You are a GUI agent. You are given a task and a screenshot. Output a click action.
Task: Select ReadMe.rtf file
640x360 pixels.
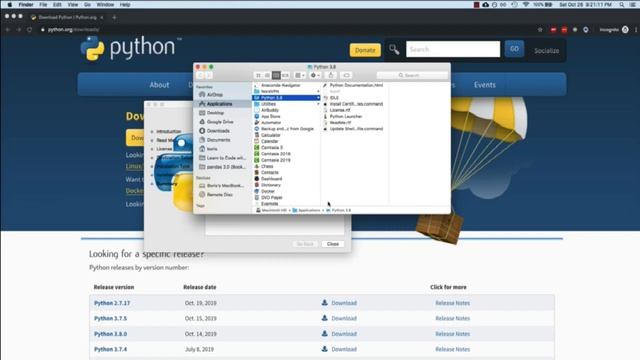click(x=340, y=122)
